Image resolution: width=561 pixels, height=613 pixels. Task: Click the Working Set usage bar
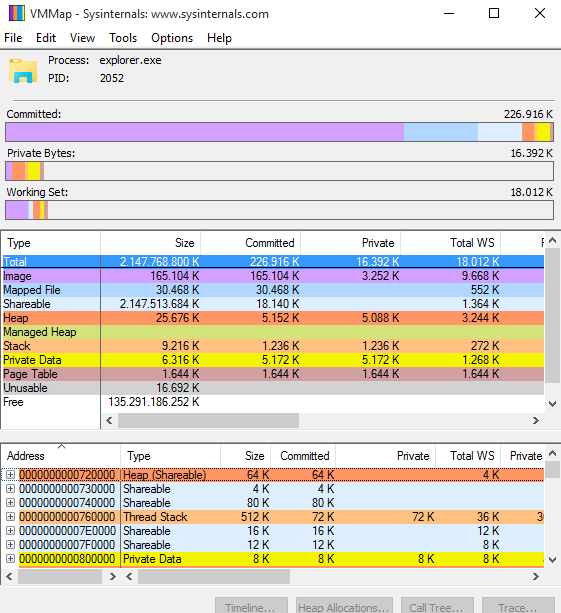pyautogui.click(x=280, y=210)
